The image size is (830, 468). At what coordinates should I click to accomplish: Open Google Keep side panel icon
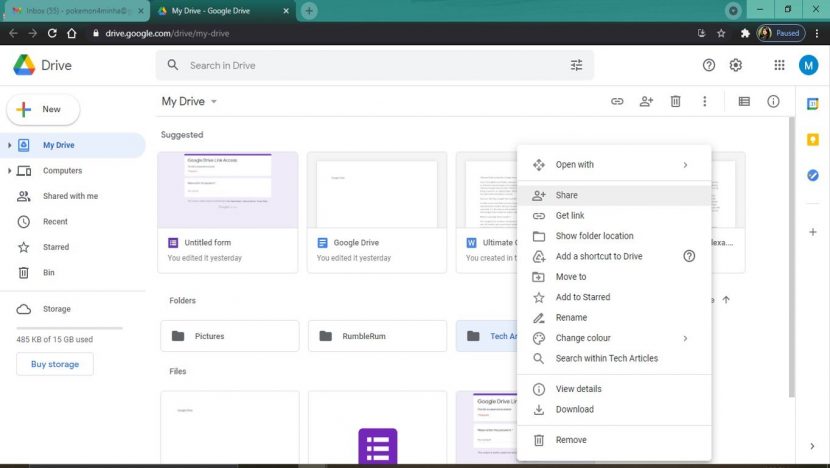(x=813, y=140)
